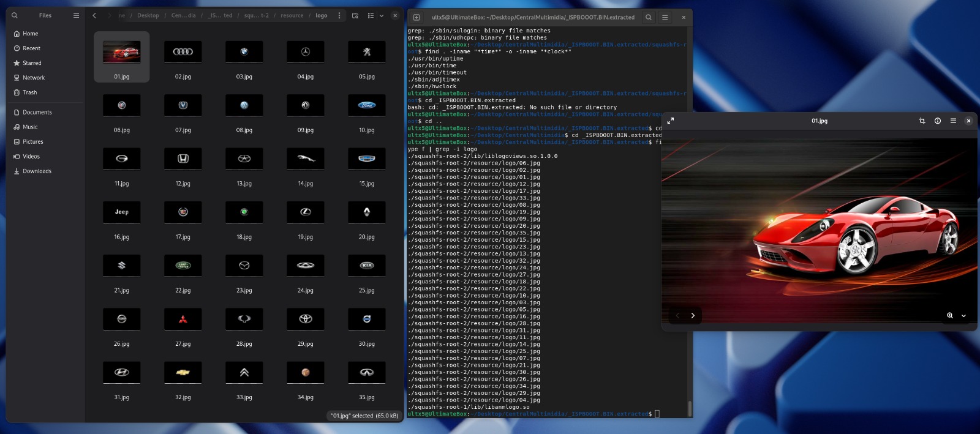Click terminal line ending with libanmlogo.so

[x=469, y=407]
